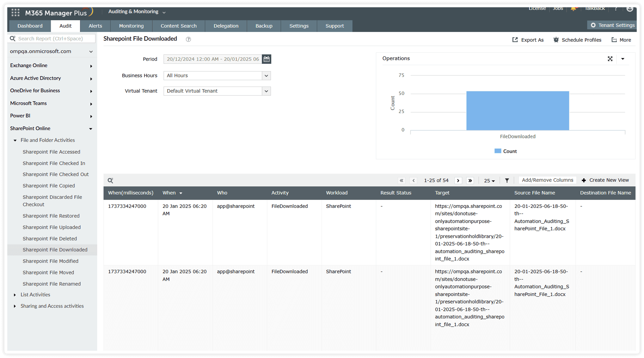The height and width of the screenshot is (358, 644).
Task: Select the Sharepoint File Uploaded report
Action: 52,227
